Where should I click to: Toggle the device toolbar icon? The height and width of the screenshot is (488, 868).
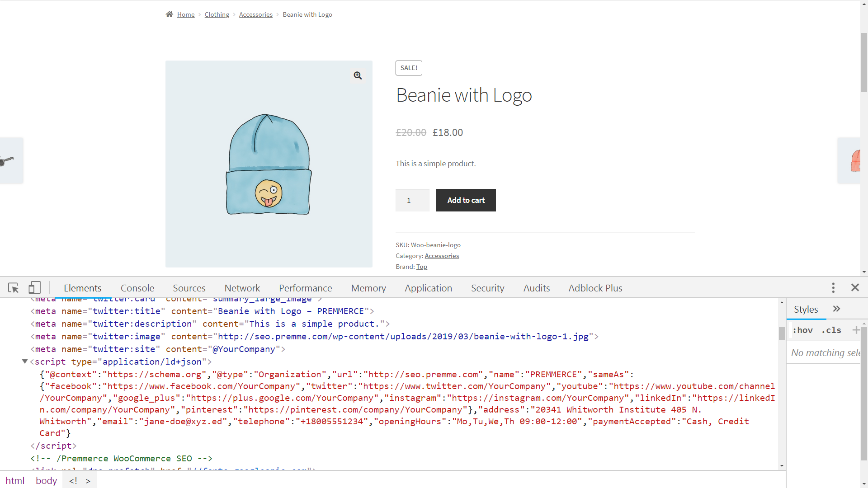34,288
